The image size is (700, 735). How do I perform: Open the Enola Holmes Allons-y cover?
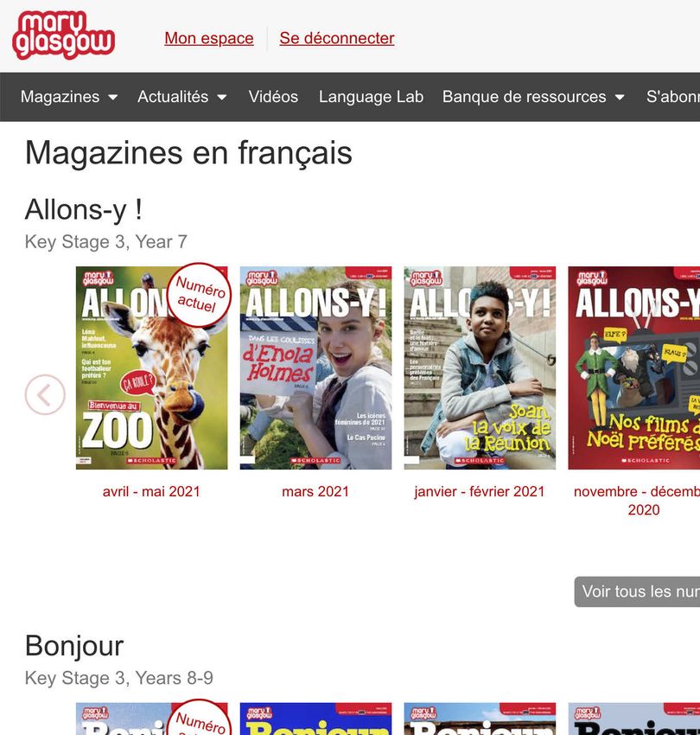(x=315, y=368)
